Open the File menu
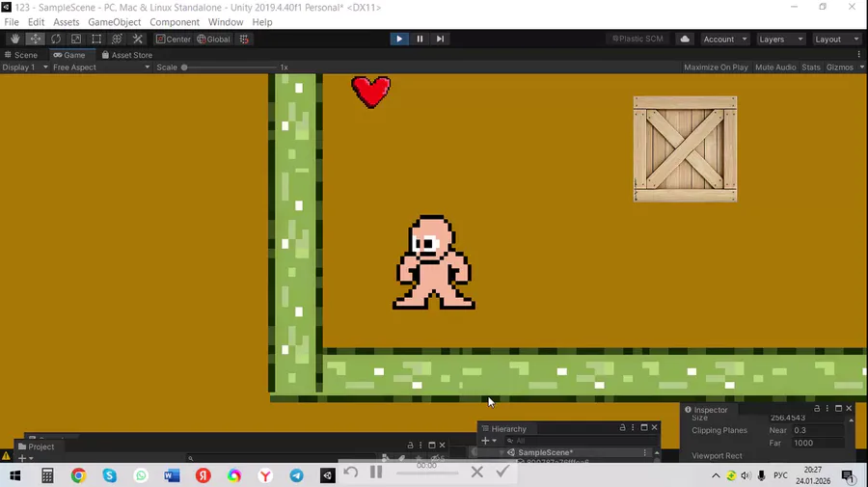This screenshot has height=487, width=868. (x=12, y=22)
